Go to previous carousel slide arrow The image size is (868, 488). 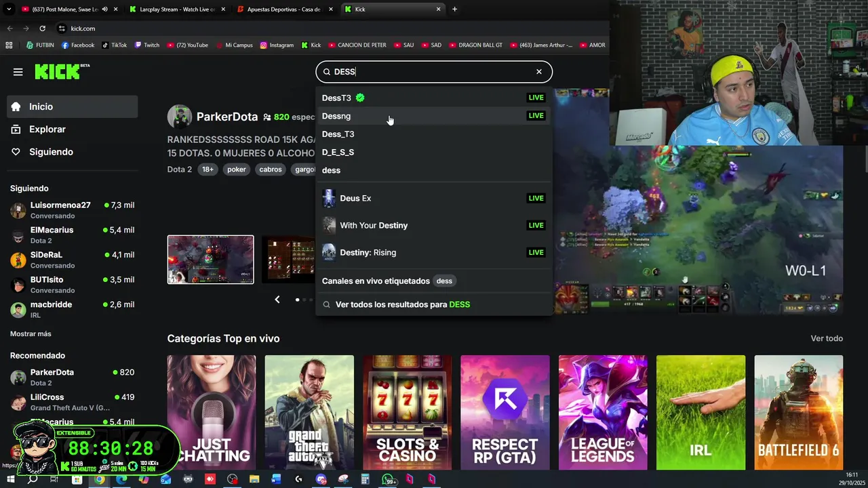coord(277,299)
